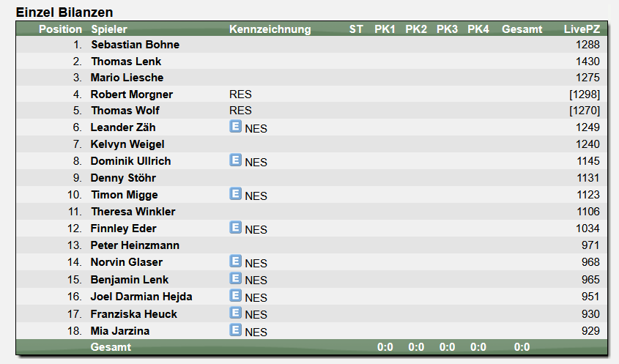Click the Kennzeichnung column header

click(270, 29)
